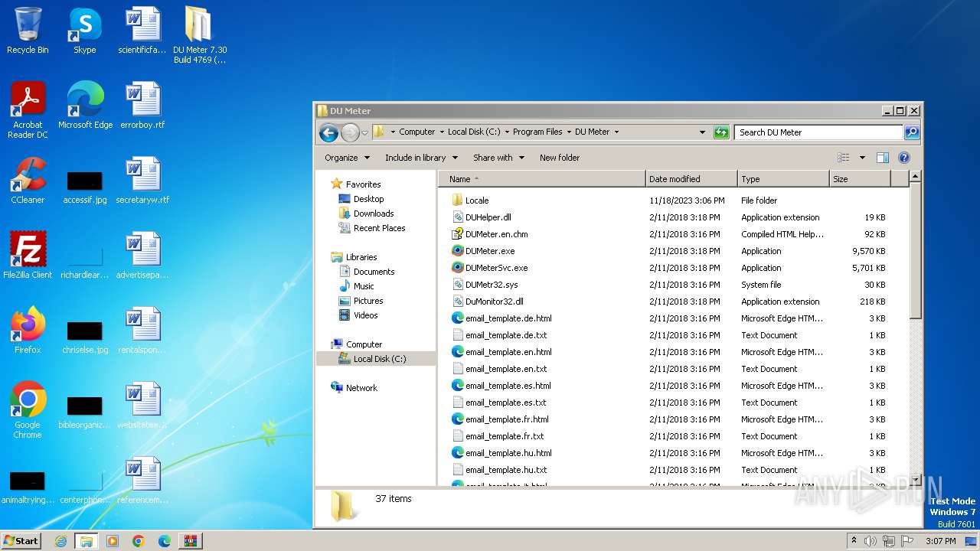Click the Search DU Meter input field
The height and width of the screenshot is (551, 980).
point(818,132)
